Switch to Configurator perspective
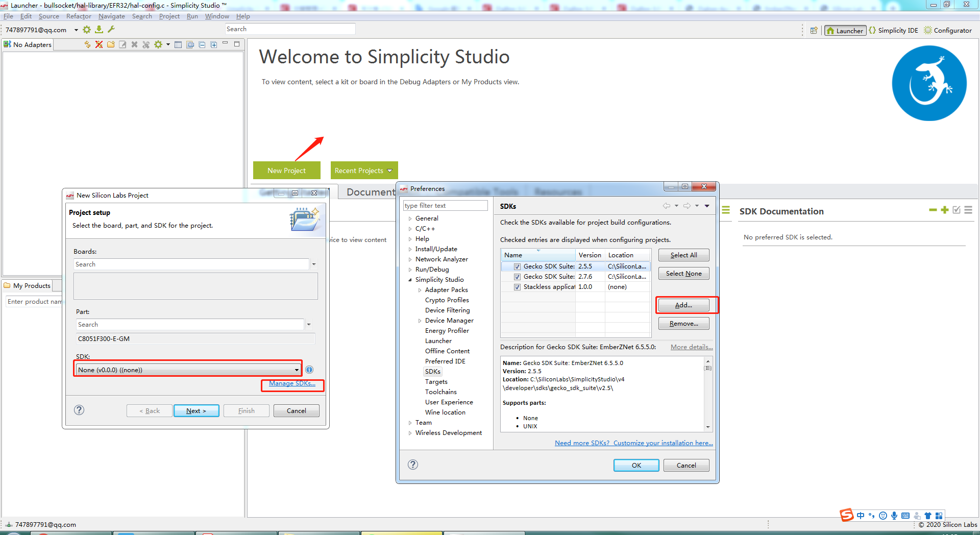 coord(948,31)
